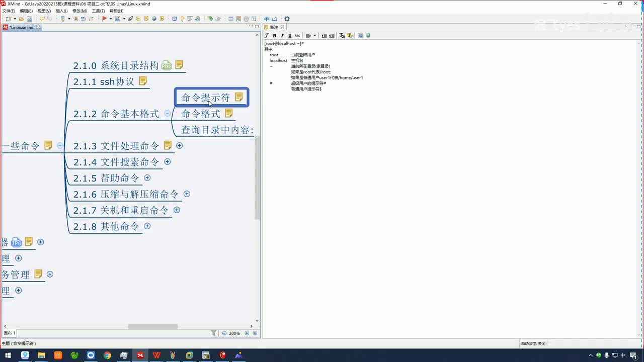Click the new workbook toolbar icon

[8, 19]
